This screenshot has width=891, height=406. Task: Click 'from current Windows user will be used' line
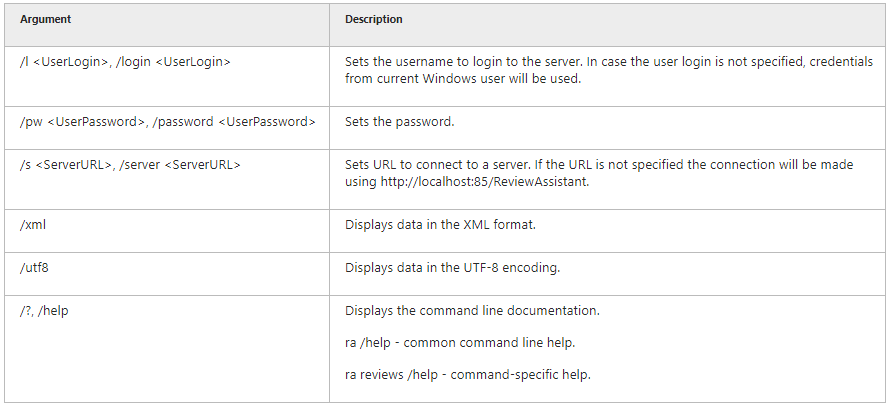pyautogui.click(x=463, y=79)
